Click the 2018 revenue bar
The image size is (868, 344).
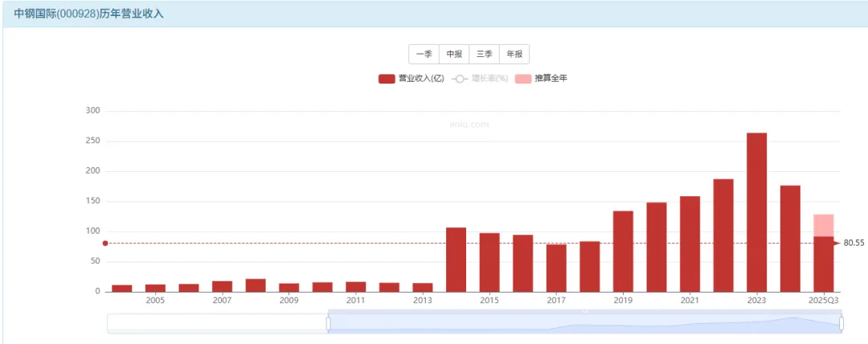click(590, 267)
